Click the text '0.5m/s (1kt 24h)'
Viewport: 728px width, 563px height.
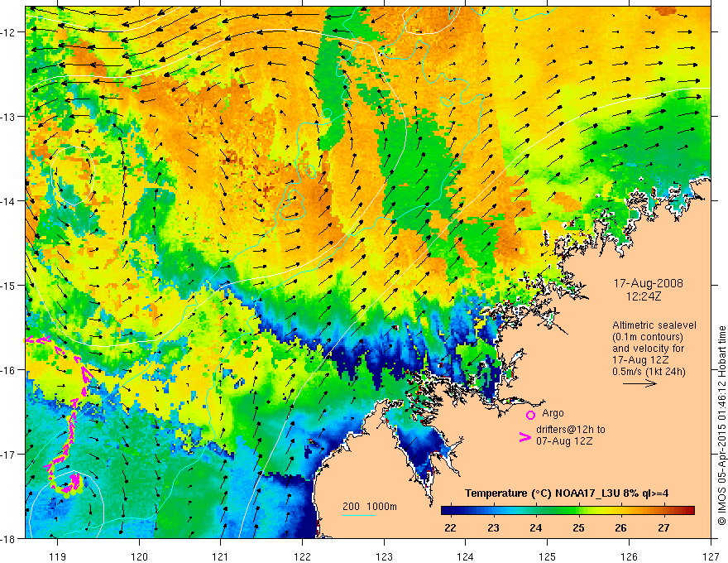tap(649, 371)
